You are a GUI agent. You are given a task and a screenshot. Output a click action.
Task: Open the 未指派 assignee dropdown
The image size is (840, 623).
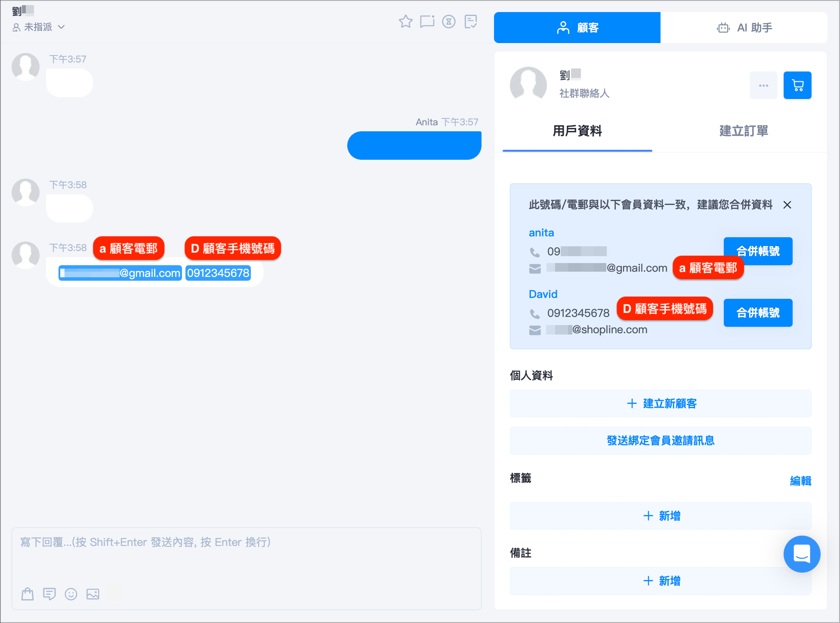coord(39,27)
